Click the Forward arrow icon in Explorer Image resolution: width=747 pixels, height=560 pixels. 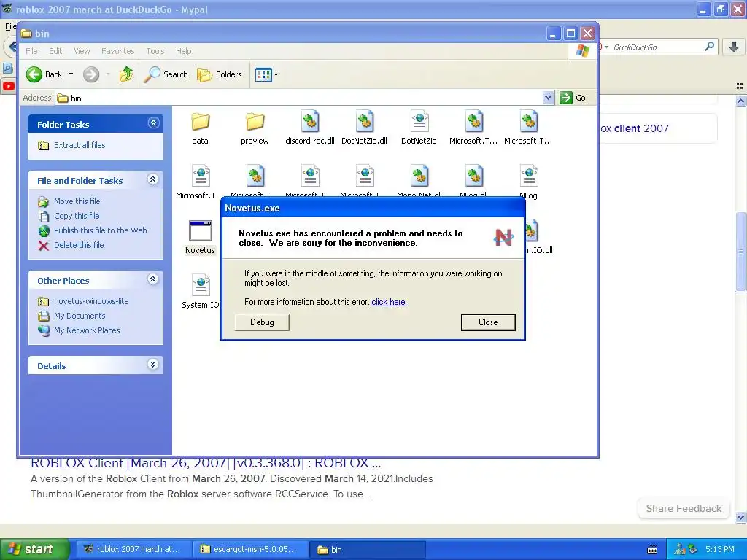click(x=91, y=74)
